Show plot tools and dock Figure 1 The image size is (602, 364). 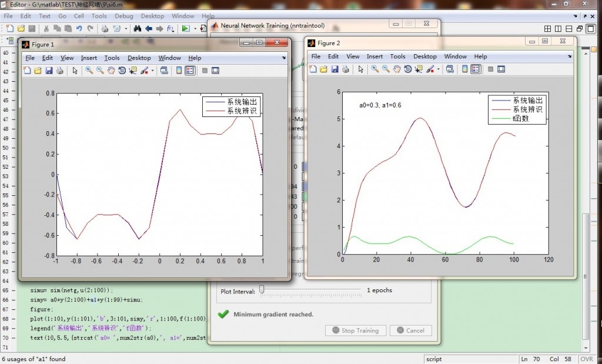[215, 71]
